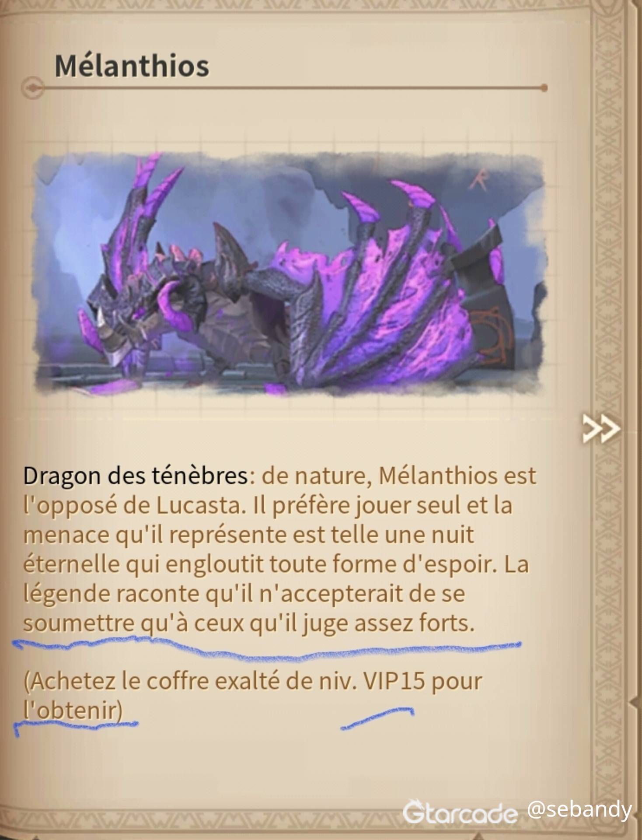Click the long blue underline beneath the description
The height and width of the screenshot is (840, 642).
point(267,648)
